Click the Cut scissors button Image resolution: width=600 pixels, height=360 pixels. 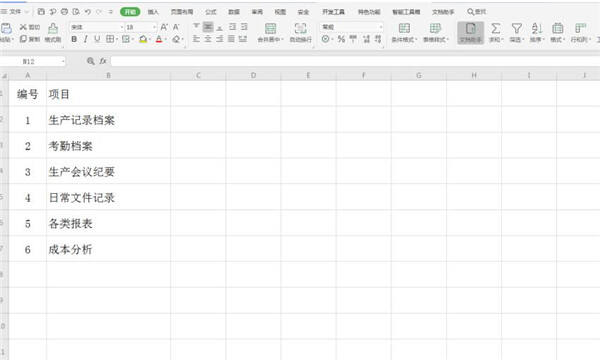coord(29,27)
